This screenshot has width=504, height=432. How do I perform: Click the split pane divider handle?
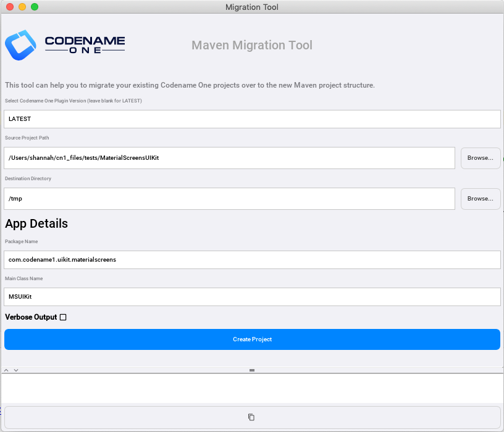click(252, 370)
